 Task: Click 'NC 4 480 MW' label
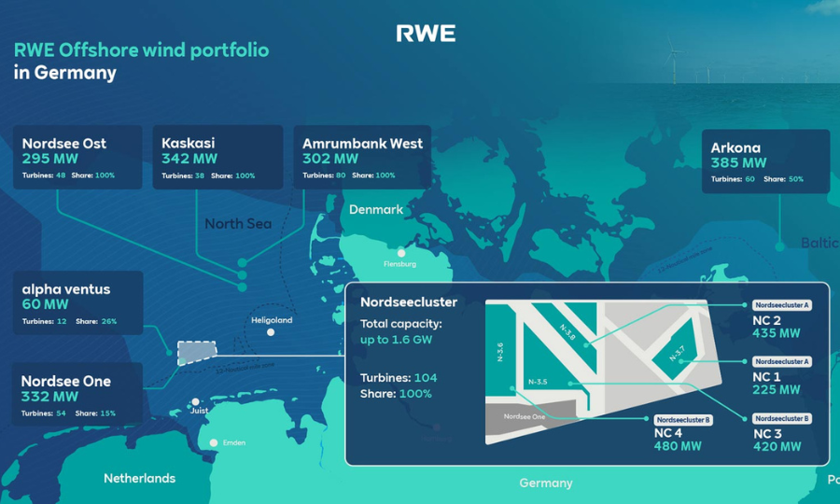tap(678, 440)
